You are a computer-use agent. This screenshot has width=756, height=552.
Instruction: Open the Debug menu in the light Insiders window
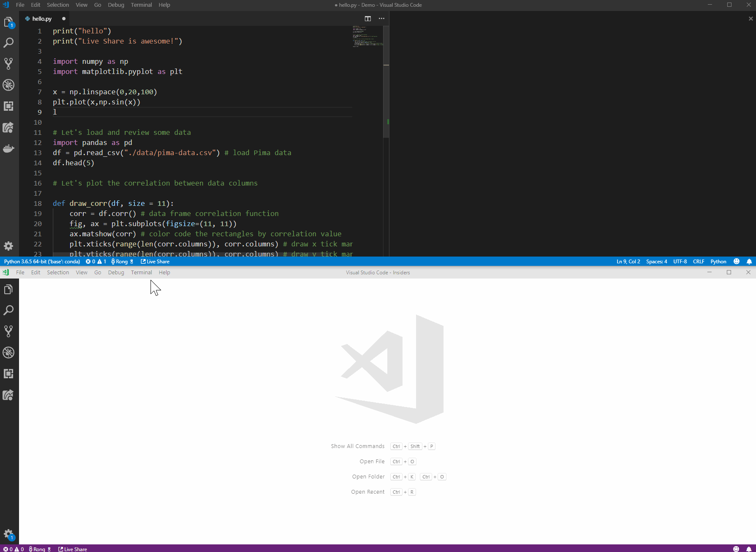(x=116, y=273)
